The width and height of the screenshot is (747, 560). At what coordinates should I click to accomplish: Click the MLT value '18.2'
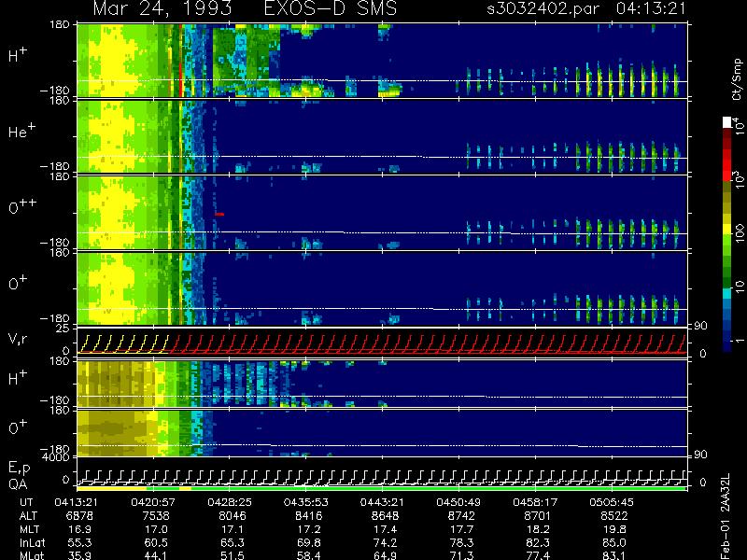(538, 529)
